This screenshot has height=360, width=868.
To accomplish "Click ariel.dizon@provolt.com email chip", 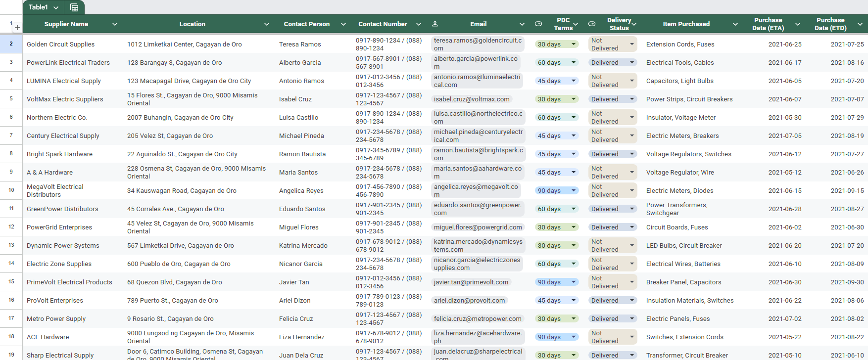I will tap(470, 300).
